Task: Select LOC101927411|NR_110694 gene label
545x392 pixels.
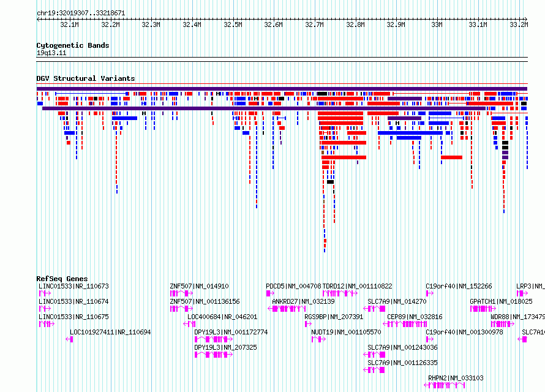Action: [110, 332]
